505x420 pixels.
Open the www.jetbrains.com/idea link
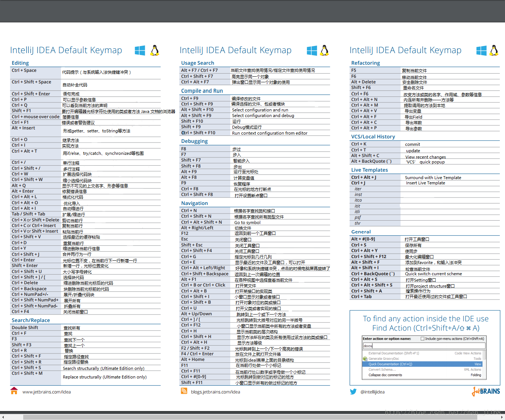tap(46, 392)
